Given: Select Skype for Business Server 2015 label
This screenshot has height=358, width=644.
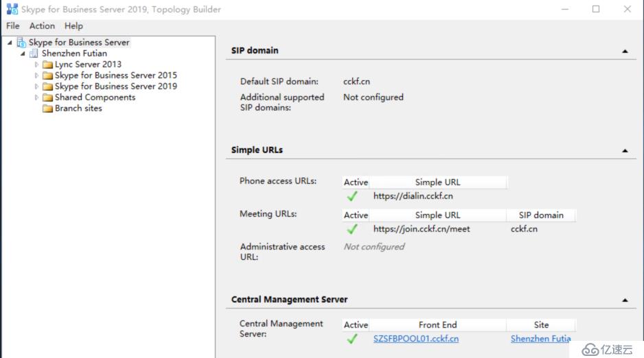Looking at the screenshot, I should [x=116, y=75].
